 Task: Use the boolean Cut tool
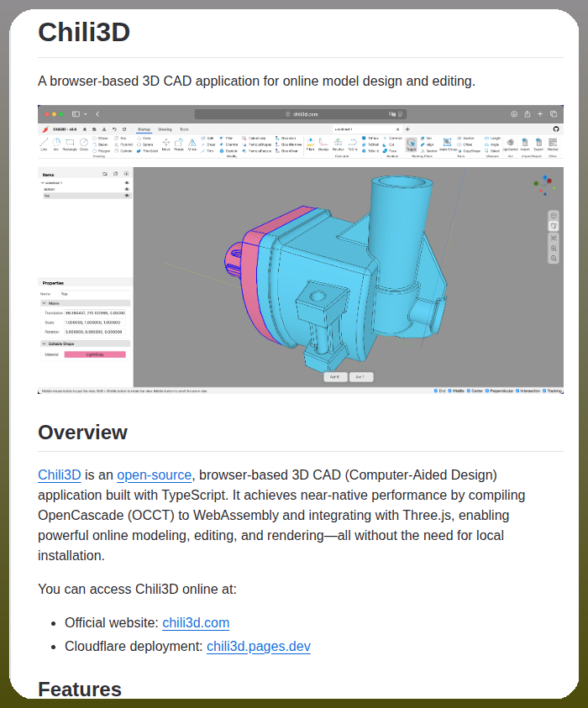pyautogui.click(x=388, y=144)
